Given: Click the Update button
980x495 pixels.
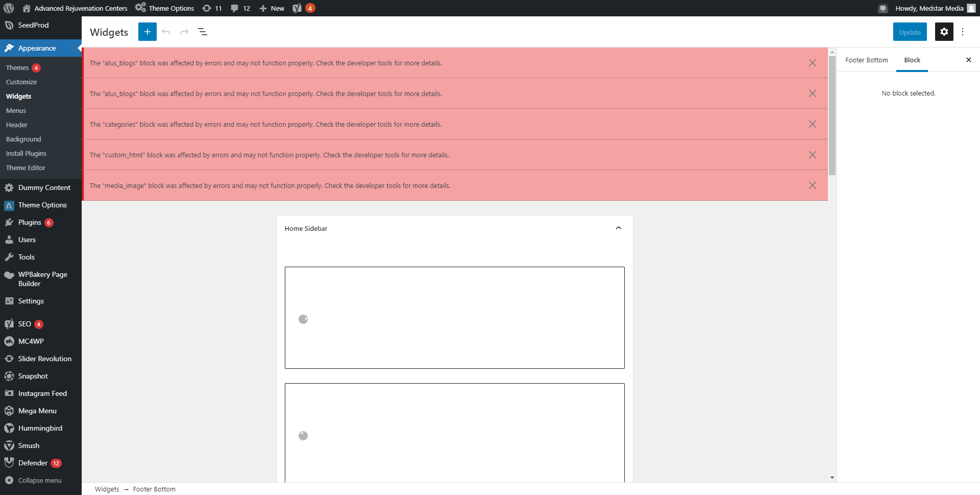Looking at the screenshot, I should click(x=910, y=32).
